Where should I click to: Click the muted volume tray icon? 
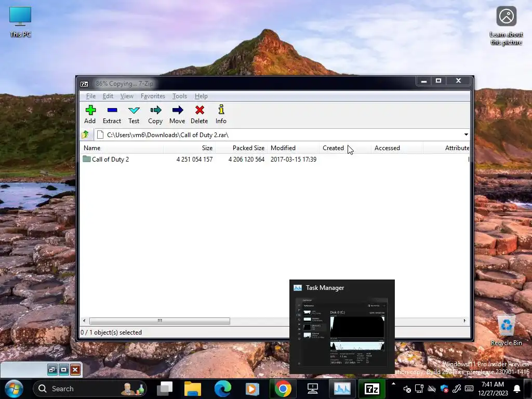click(x=407, y=389)
